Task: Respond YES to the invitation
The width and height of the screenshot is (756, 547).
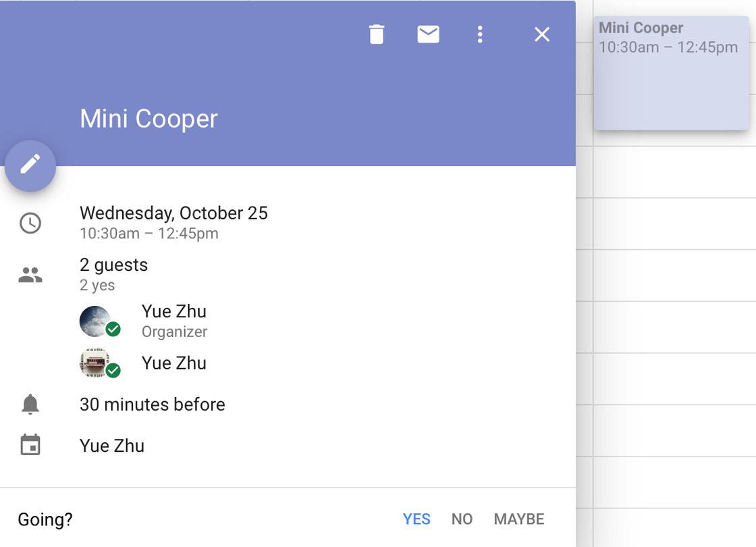Action: 416,519
